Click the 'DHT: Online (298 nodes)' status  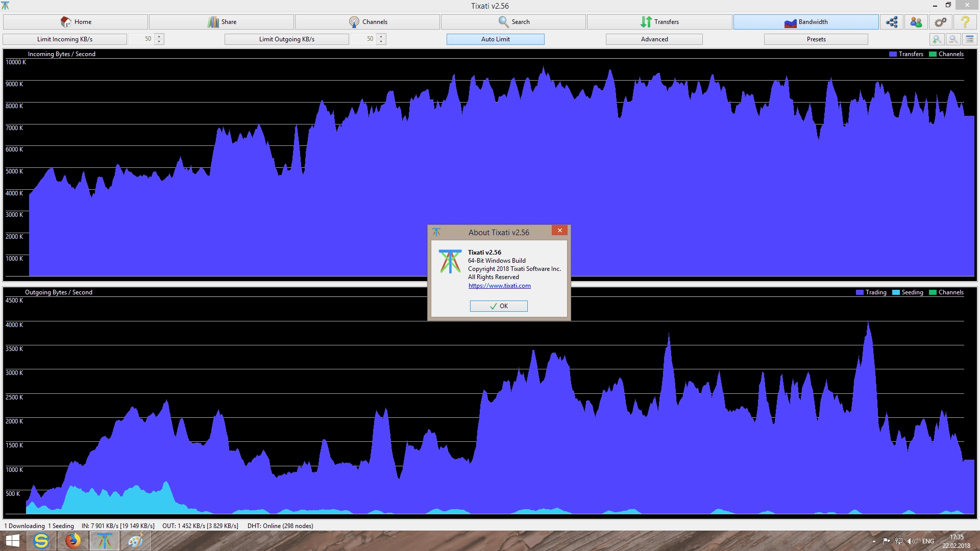point(280,526)
